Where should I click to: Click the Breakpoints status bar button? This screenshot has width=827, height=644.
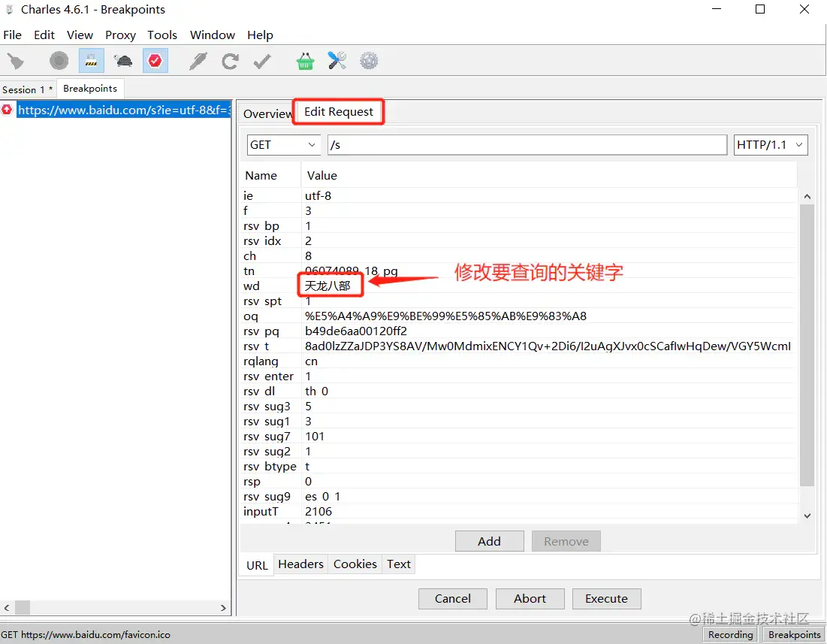[x=794, y=634]
